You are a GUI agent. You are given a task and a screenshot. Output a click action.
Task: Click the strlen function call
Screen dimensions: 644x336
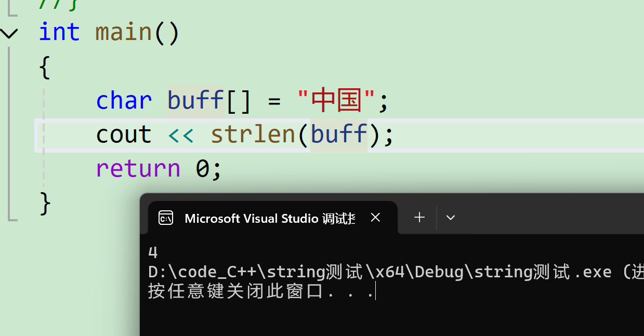pos(253,135)
